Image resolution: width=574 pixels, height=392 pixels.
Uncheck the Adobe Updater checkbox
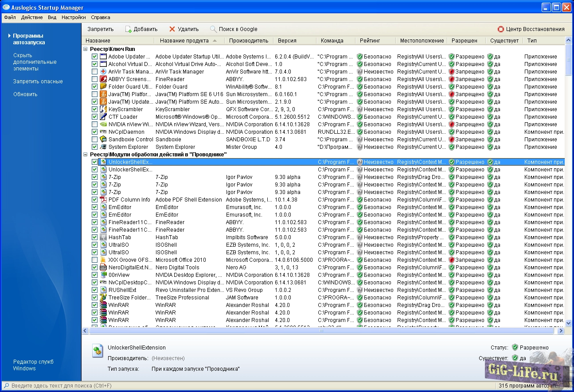point(94,57)
